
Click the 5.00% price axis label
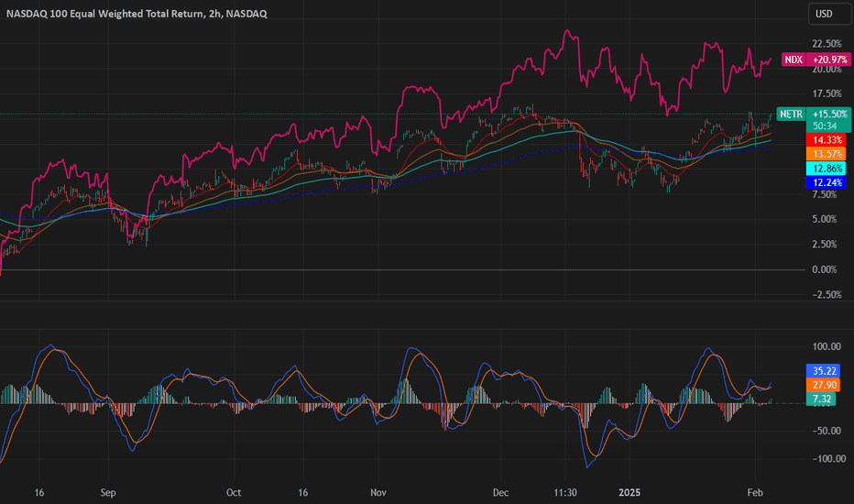pos(825,219)
